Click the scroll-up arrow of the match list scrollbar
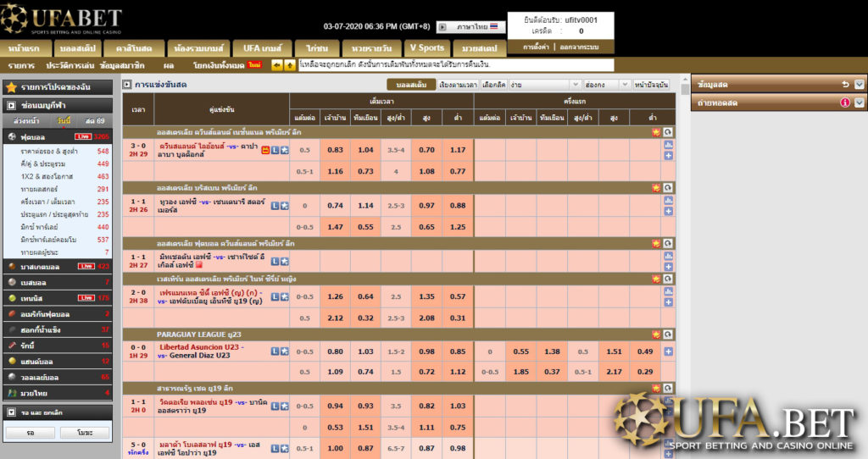Screen dimensions: 868x459 tap(685, 79)
